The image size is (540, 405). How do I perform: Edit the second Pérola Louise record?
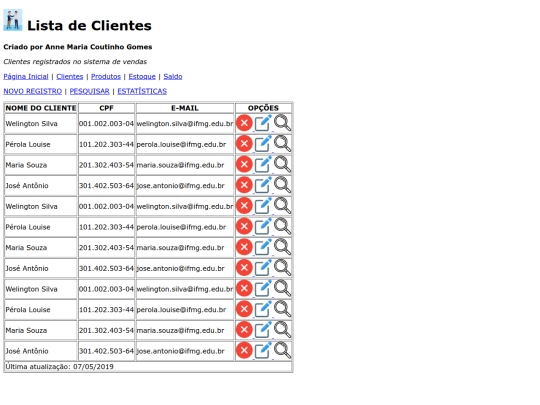tap(263, 226)
